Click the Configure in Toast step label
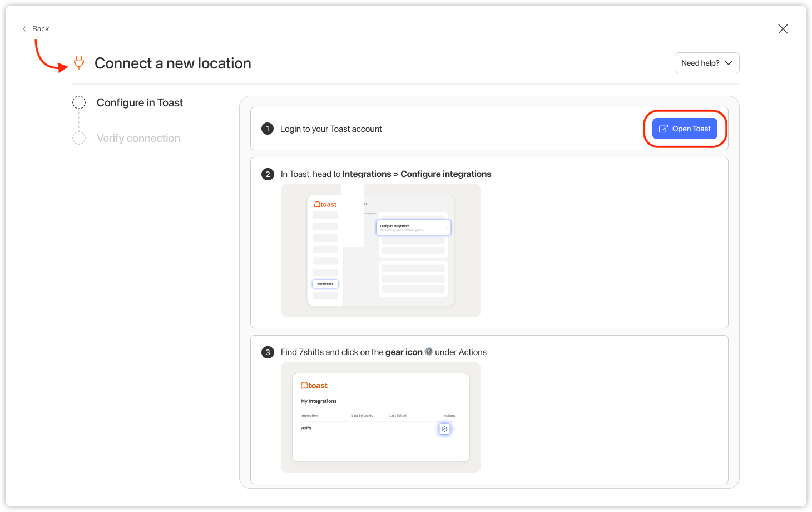812x512 pixels. [x=140, y=102]
